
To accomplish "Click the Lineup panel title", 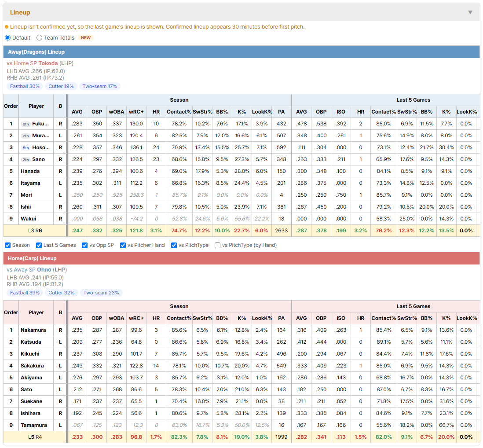I will (x=20, y=12).
